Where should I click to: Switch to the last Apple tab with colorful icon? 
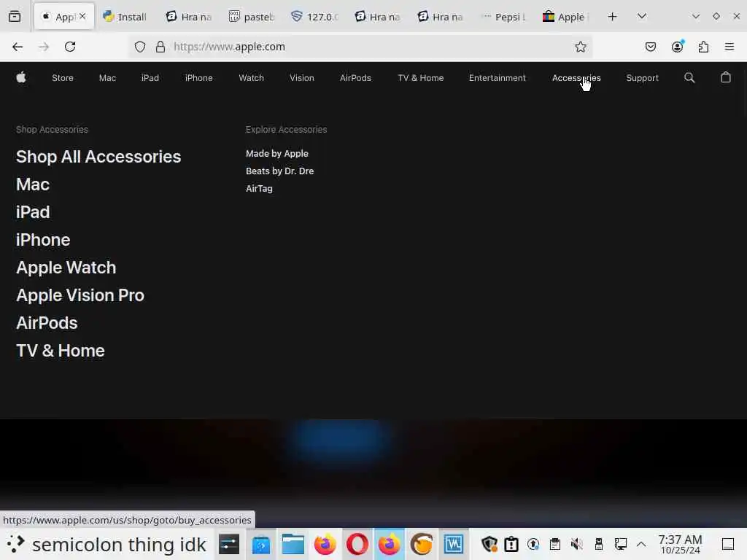566,17
